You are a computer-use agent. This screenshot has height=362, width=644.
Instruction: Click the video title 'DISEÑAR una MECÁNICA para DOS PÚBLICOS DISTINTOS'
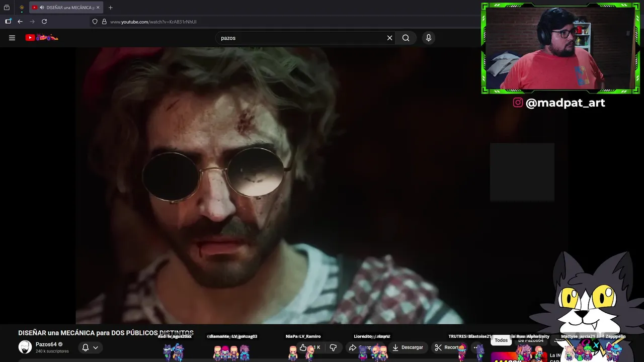pos(106,333)
